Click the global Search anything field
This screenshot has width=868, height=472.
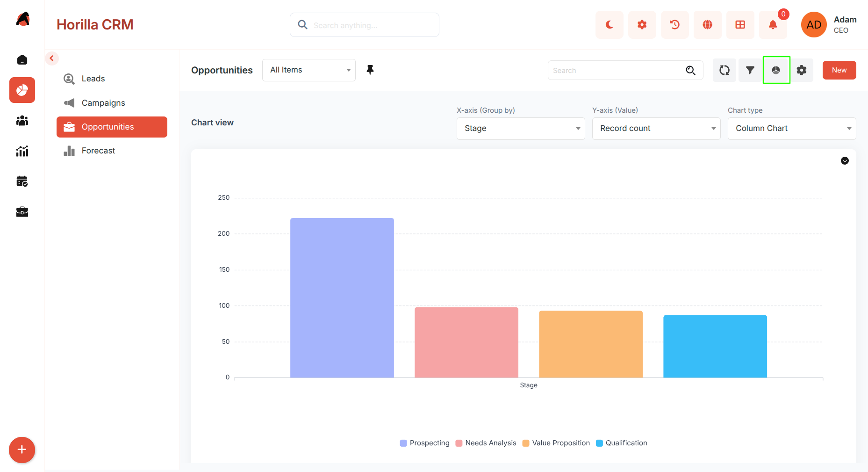coord(365,25)
